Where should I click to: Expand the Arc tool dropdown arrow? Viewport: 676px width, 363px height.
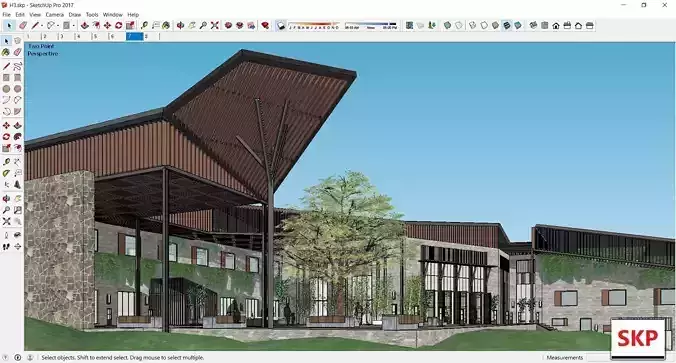click(58, 26)
